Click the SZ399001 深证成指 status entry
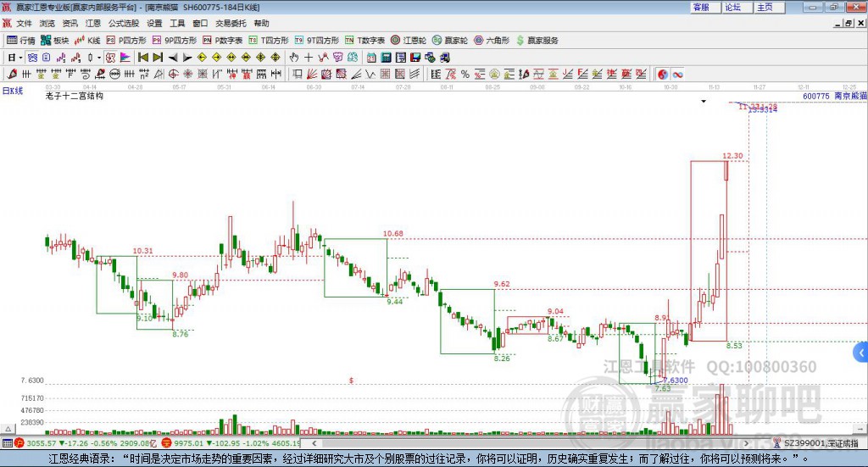868x467 pixels. (815, 443)
